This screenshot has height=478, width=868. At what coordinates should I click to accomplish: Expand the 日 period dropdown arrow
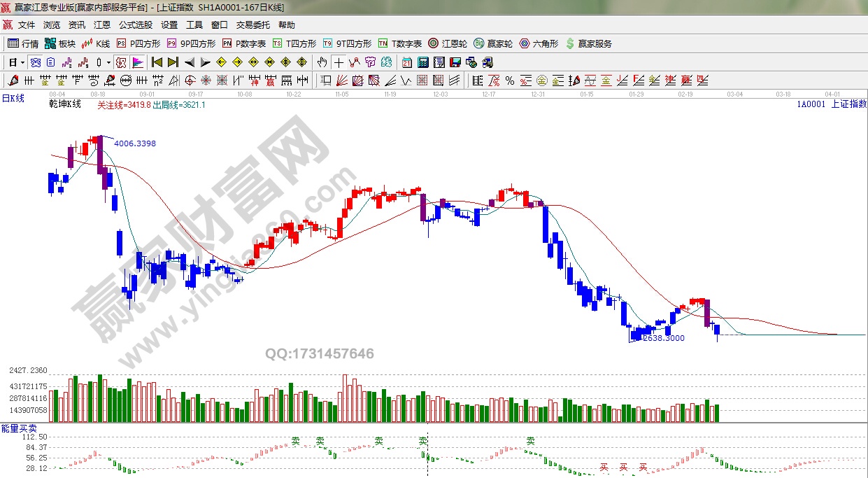(22, 62)
